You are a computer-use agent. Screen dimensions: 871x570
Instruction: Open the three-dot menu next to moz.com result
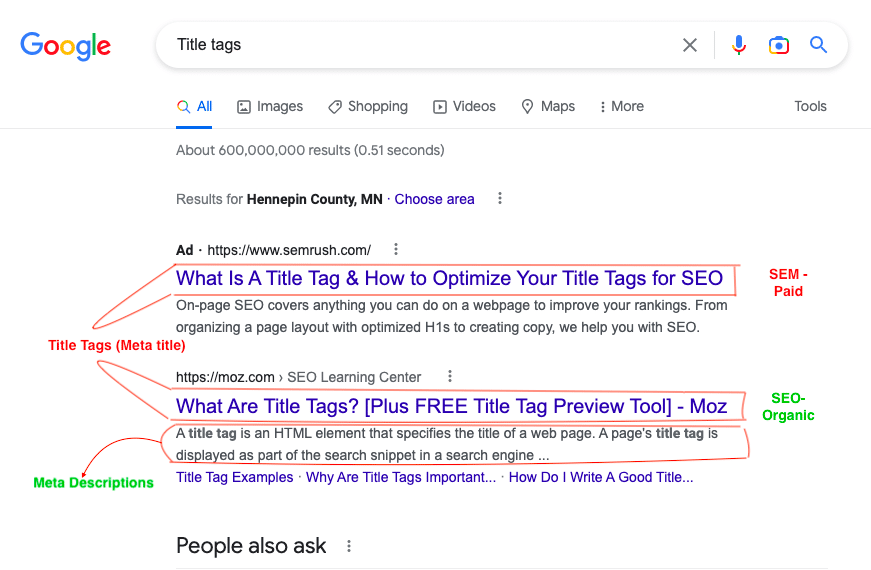tap(450, 377)
